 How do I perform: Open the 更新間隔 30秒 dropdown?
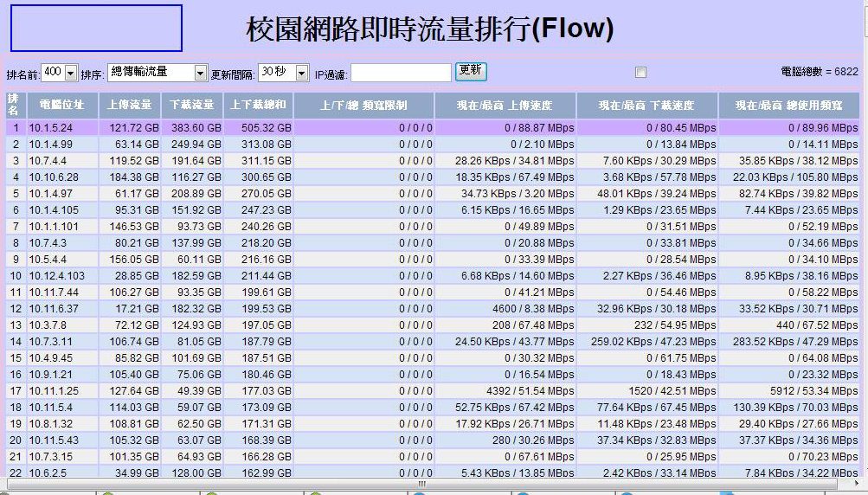pos(284,73)
